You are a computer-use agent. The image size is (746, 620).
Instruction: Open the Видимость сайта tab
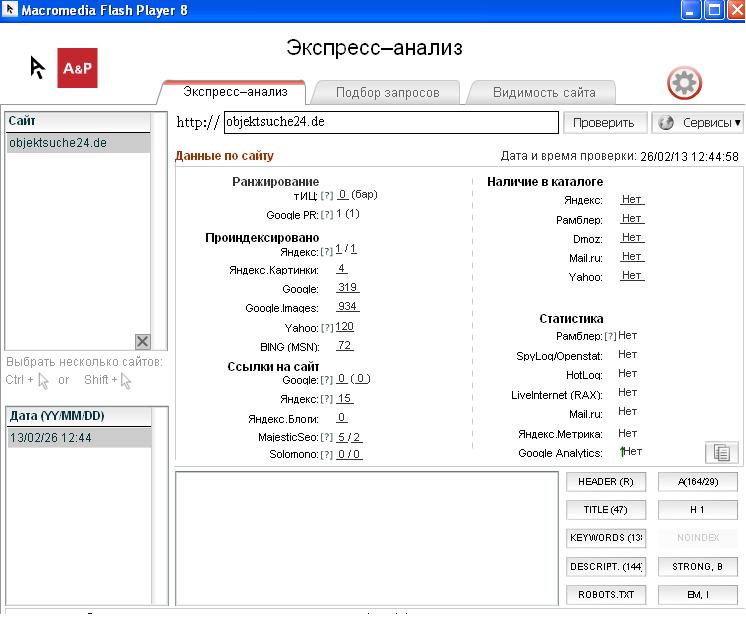pos(544,92)
